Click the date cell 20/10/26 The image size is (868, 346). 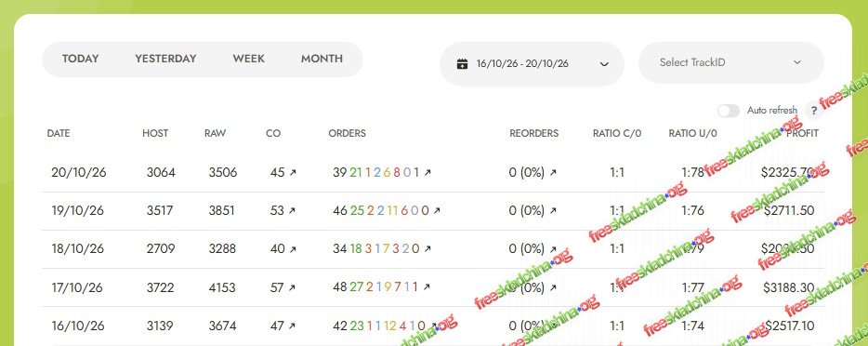(x=79, y=173)
